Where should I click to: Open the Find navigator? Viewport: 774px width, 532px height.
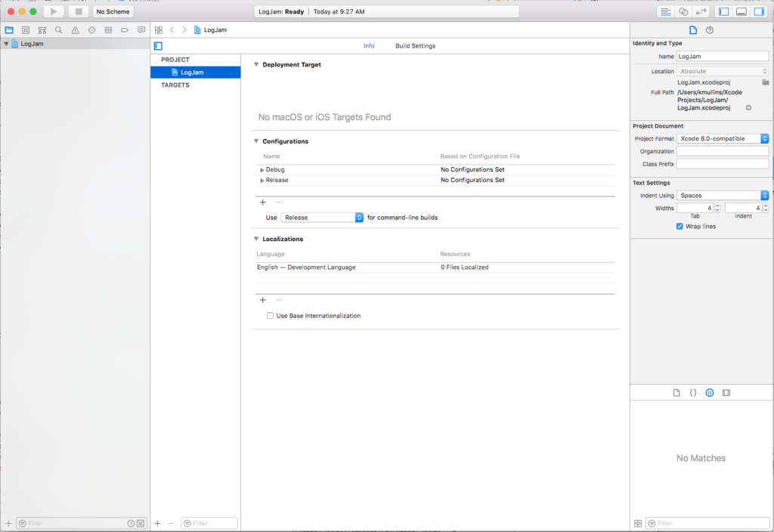click(58, 29)
